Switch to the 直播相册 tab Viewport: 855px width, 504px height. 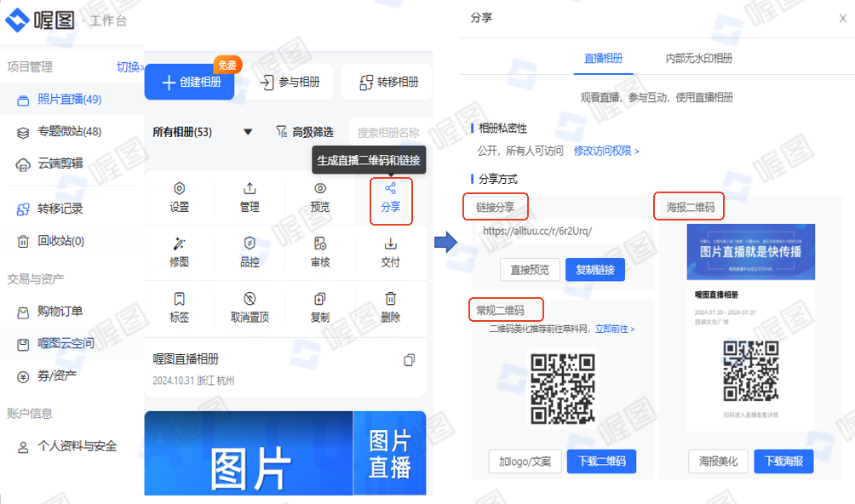point(603,58)
